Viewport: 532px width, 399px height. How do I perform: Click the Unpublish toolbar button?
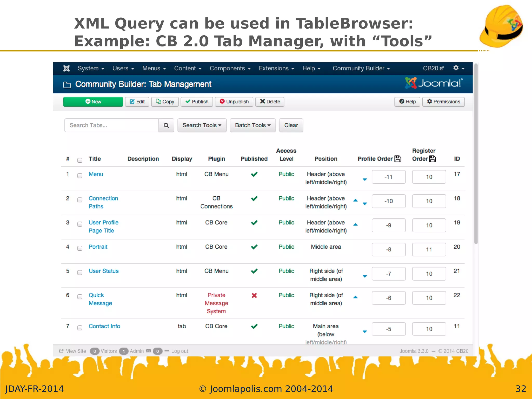click(x=234, y=102)
